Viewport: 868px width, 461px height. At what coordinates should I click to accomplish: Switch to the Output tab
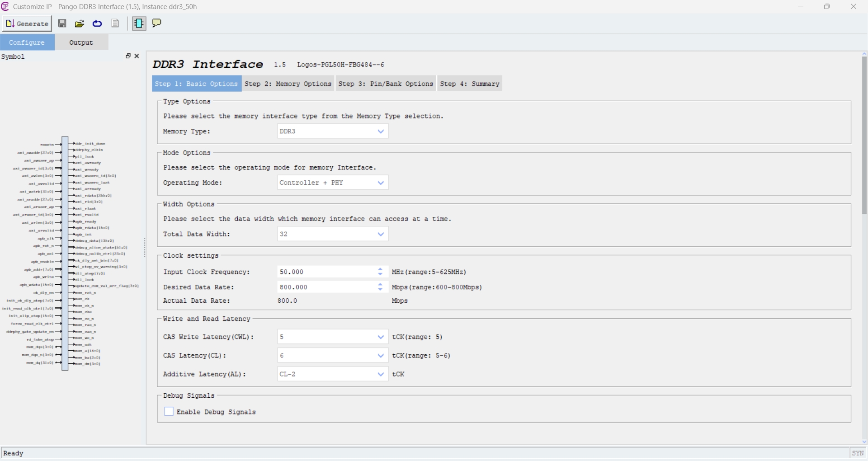[x=81, y=42]
